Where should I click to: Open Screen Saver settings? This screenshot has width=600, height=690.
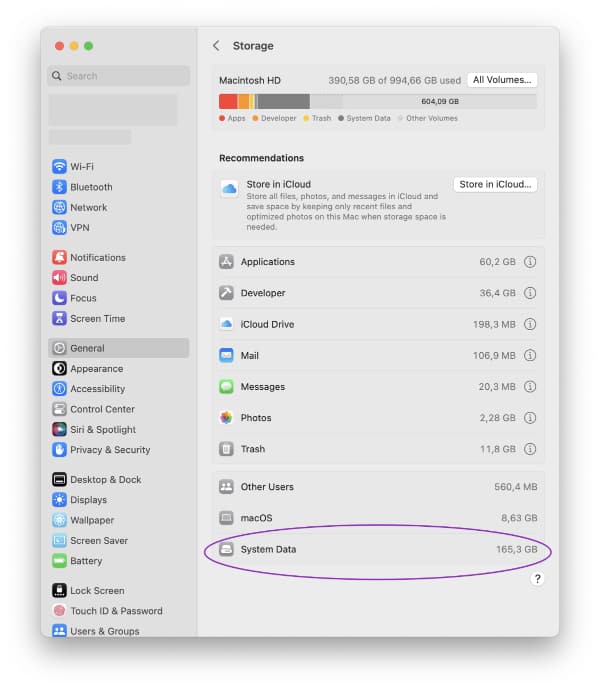coord(90,540)
